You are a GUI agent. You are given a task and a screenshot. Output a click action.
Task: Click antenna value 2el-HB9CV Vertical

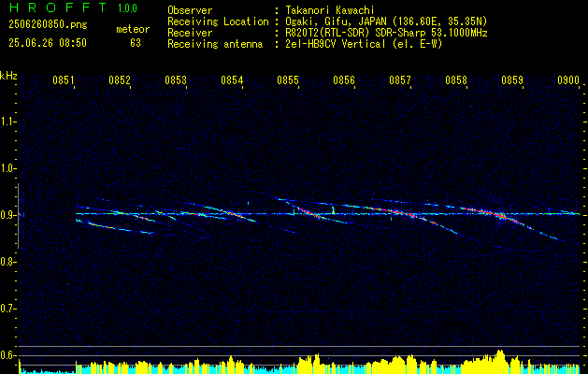coord(336,44)
